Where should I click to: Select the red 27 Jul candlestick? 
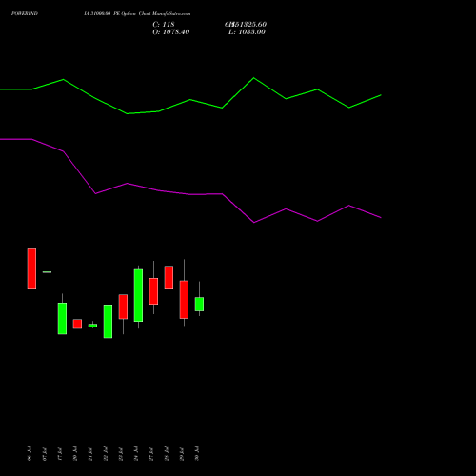tap(153, 291)
